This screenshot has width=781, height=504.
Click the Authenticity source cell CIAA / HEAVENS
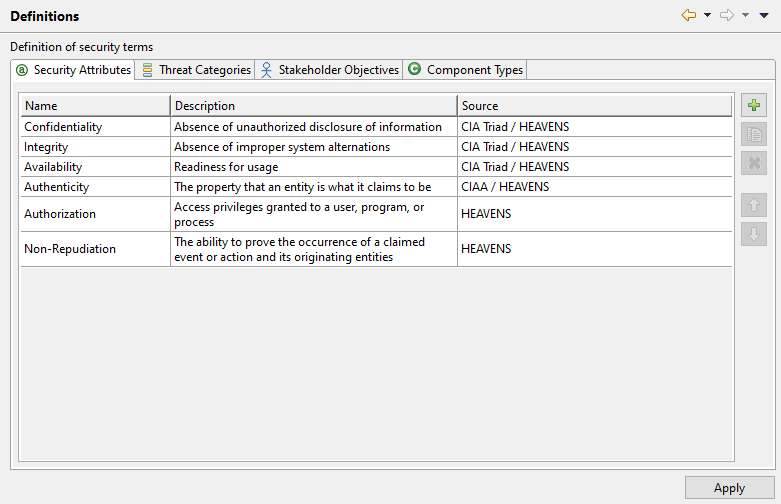(x=505, y=187)
